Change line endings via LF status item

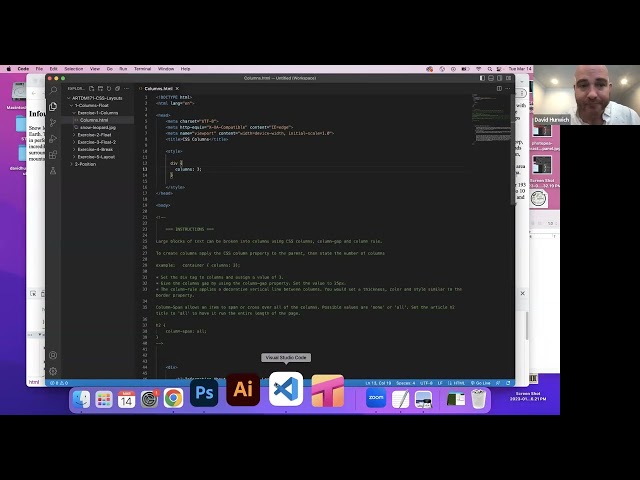(x=440, y=383)
